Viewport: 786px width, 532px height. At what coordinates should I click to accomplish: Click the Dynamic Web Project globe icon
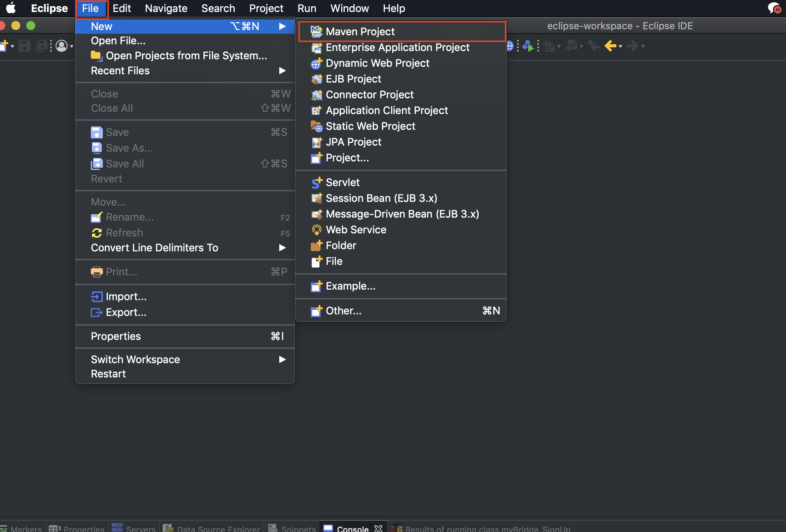point(316,63)
